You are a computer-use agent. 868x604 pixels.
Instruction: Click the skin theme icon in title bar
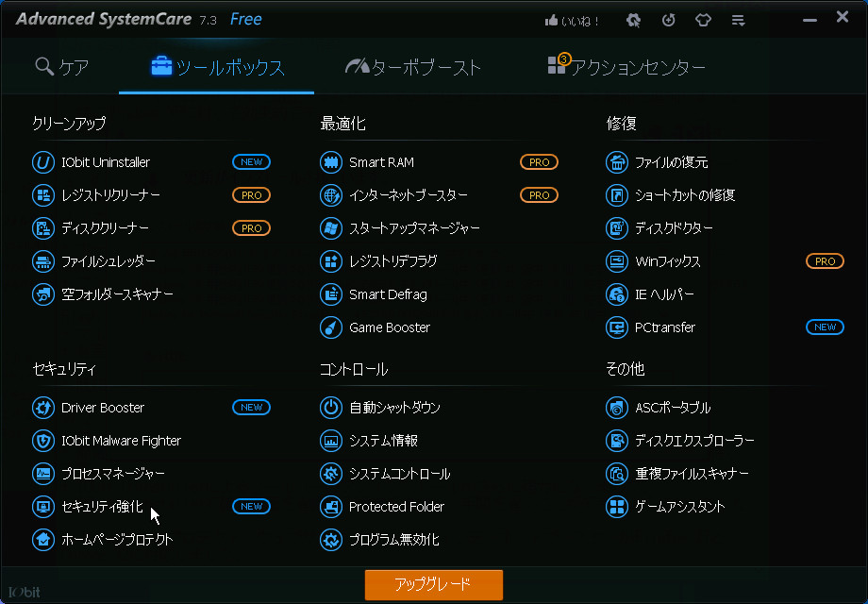[x=703, y=18]
